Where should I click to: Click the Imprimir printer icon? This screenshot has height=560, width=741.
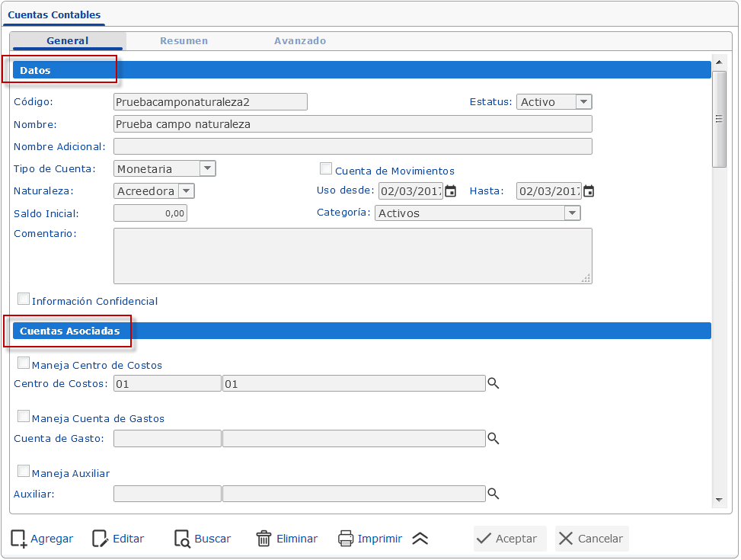(347, 539)
